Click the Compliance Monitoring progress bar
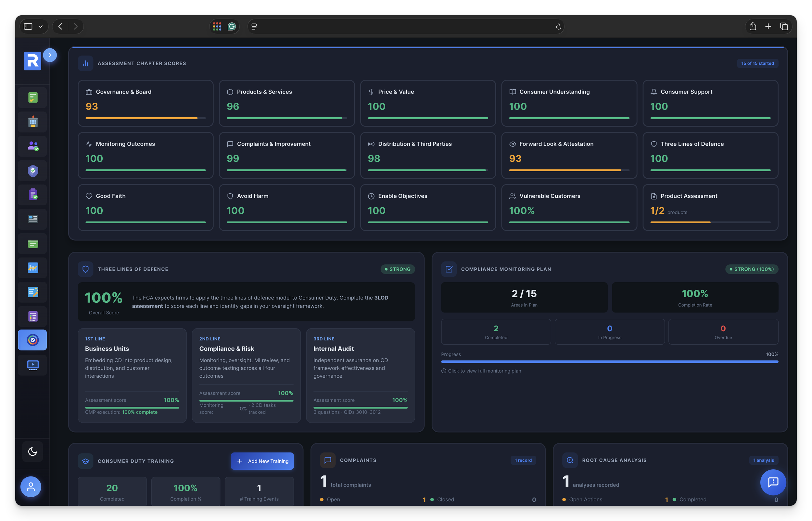812x521 pixels. [609, 362]
